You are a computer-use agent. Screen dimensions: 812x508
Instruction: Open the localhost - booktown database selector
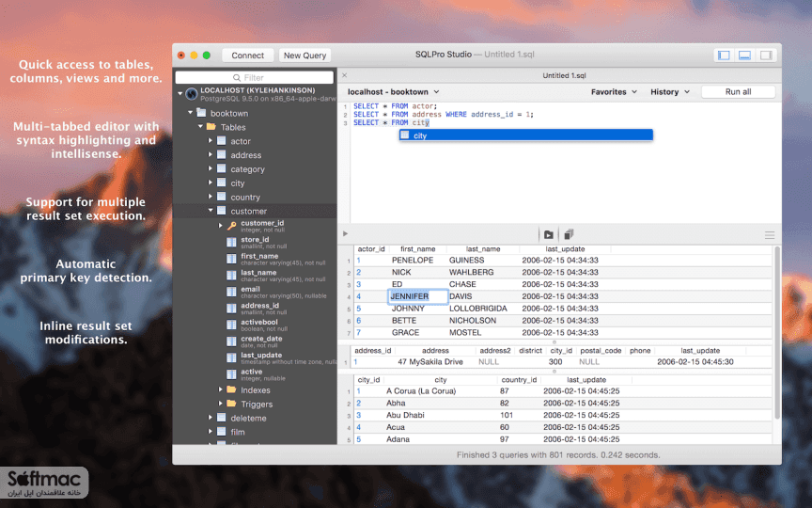point(393,92)
